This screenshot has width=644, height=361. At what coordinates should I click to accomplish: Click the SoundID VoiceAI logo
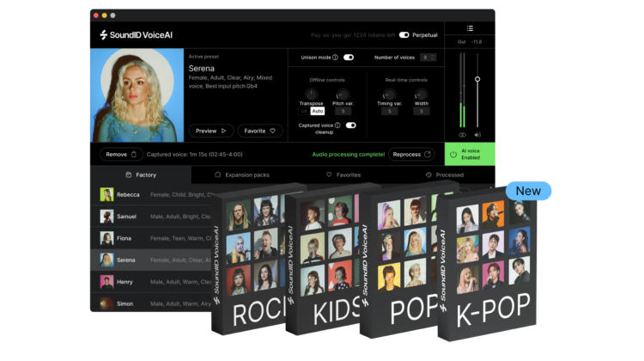pyautogui.click(x=136, y=35)
